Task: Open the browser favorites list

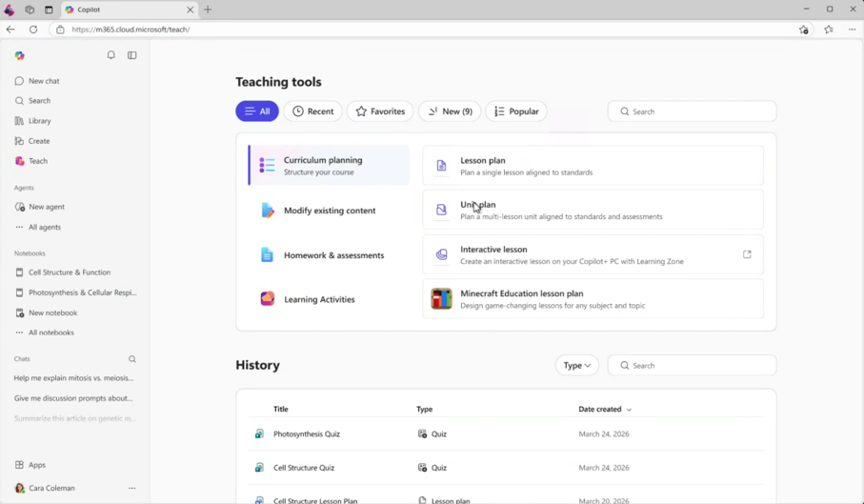Action: 829,30
